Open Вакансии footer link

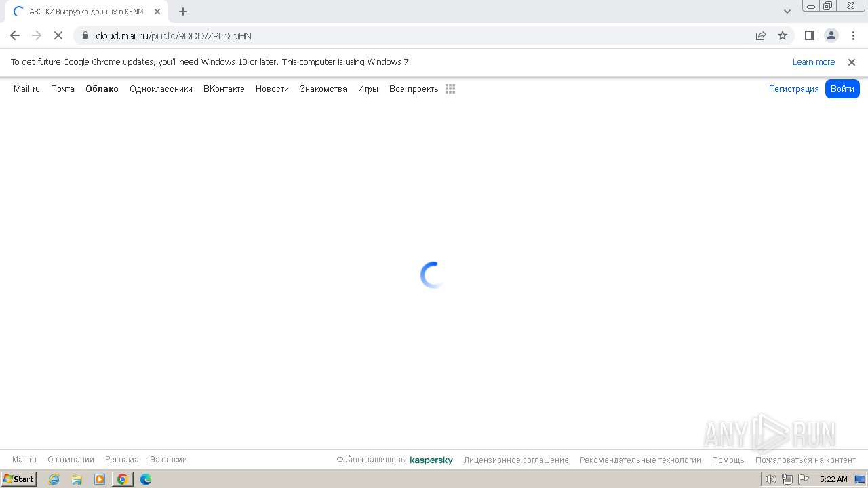pyautogui.click(x=168, y=460)
